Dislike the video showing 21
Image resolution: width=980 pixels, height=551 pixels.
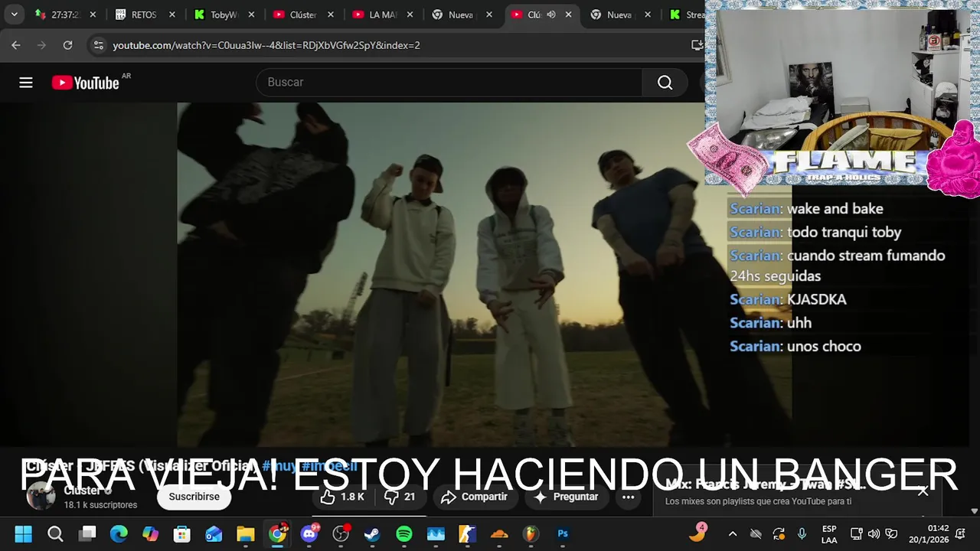pyautogui.click(x=400, y=497)
